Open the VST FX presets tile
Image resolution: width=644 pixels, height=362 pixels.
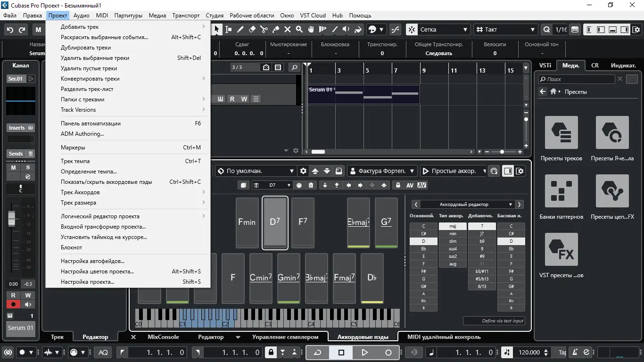pyautogui.click(x=561, y=250)
